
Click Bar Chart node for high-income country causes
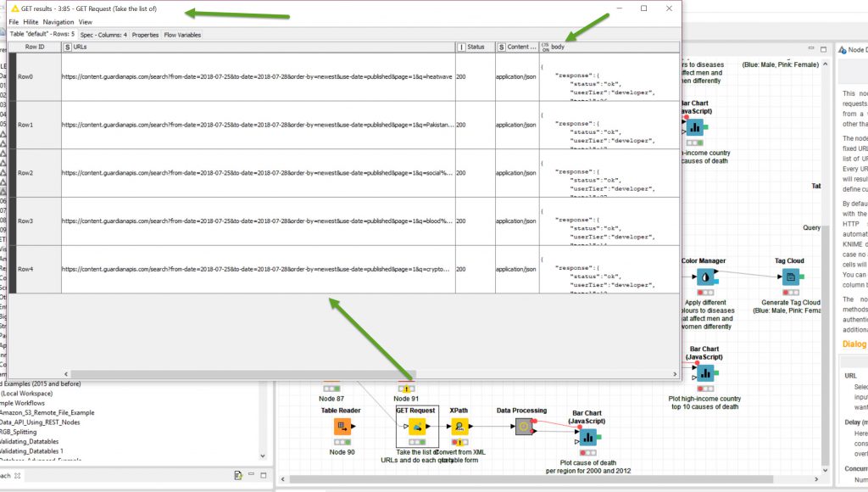click(x=704, y=372)
